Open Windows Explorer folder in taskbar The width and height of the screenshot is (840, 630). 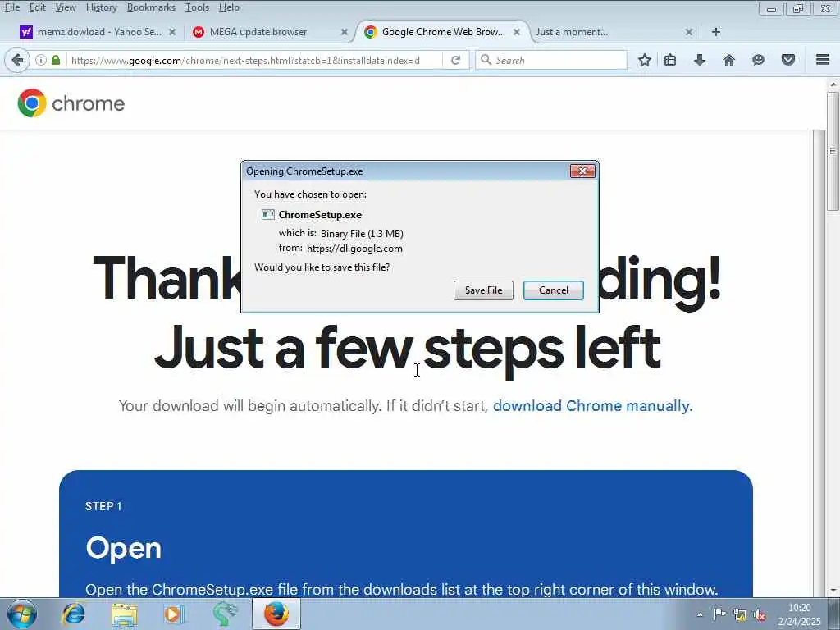click(124, 614)
